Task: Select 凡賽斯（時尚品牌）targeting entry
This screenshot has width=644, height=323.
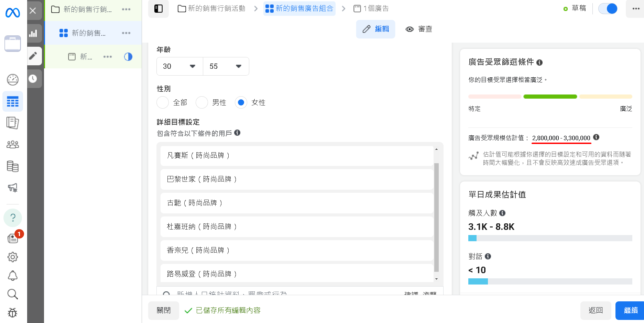Action: point(297,156)
